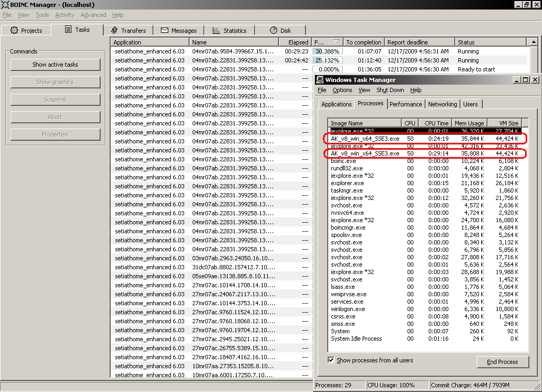Viewport: 542px width, 392px height.
Task: Sort tasks by Elapsed column header
Action: click(294, 42)
